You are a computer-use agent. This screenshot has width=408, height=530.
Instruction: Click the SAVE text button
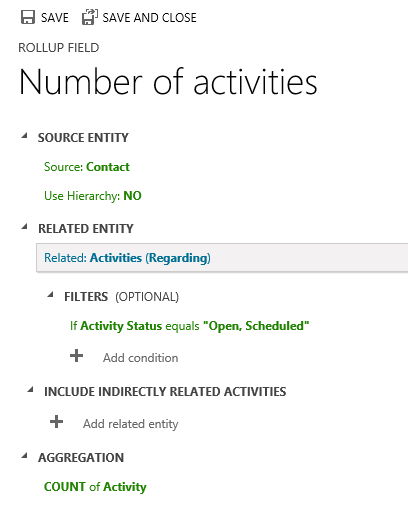pyautogui.click(x=55, y=18)
